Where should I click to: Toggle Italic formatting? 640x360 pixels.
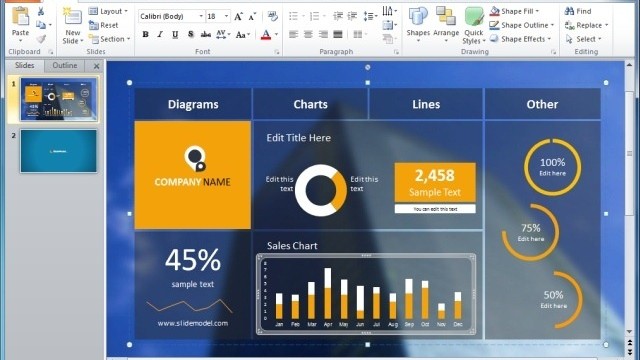pos(160,35)
